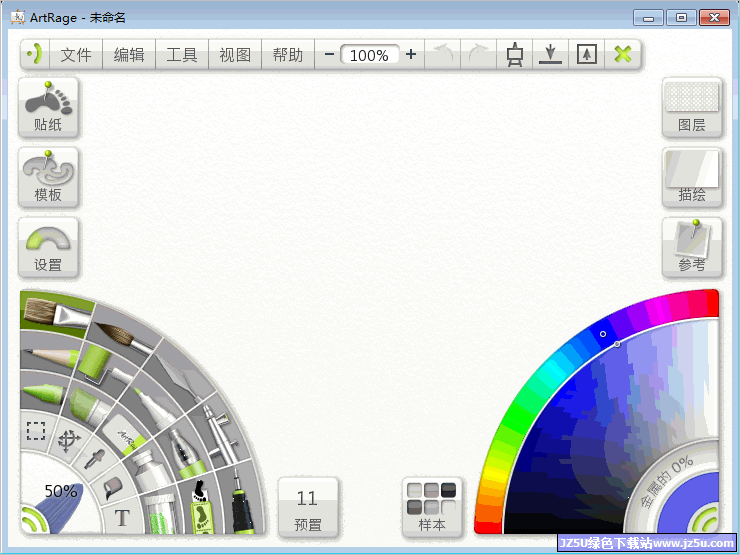Select the Felt Pen marker tool
The height and width of the screenshot is (555, 740).
pyautogui.click(x=156, y=407)
